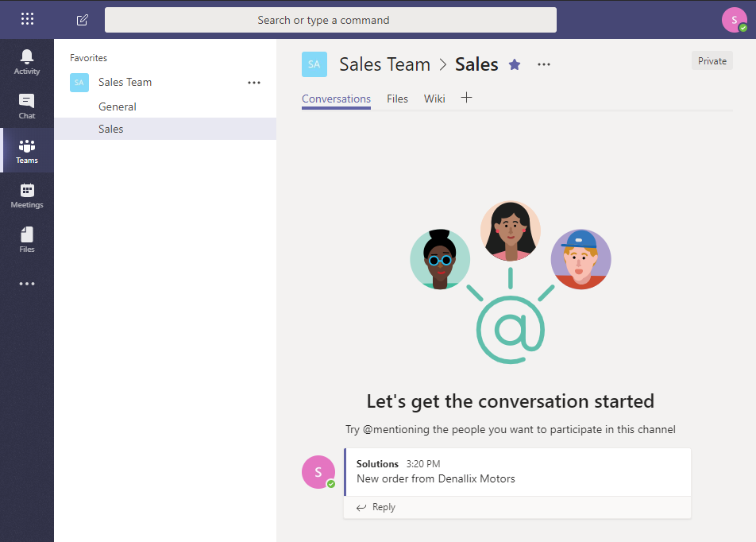Switch to the Files tab
Image resolution: width=756 pixels, height=542 pixels.
[397, 99]
